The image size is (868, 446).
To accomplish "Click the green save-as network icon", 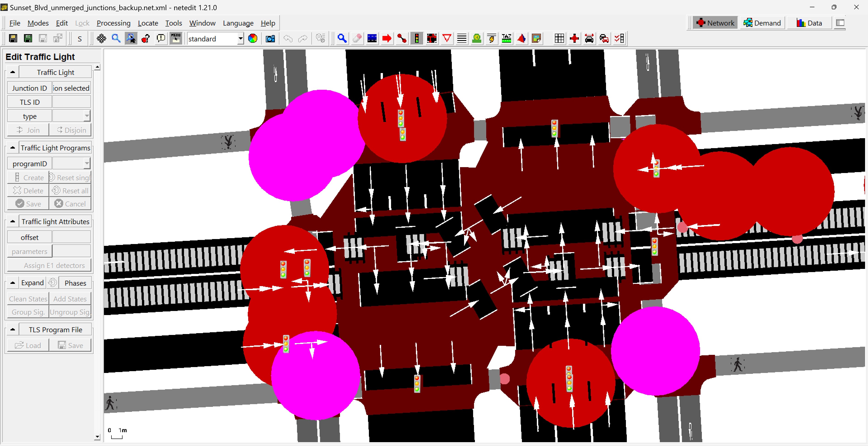I will pos(28,38).
